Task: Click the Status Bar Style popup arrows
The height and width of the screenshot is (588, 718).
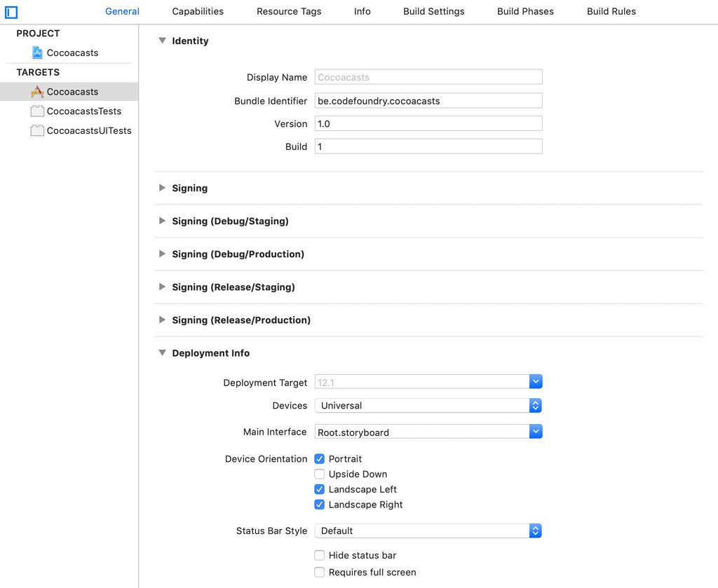Action: (x=536, y=531)
